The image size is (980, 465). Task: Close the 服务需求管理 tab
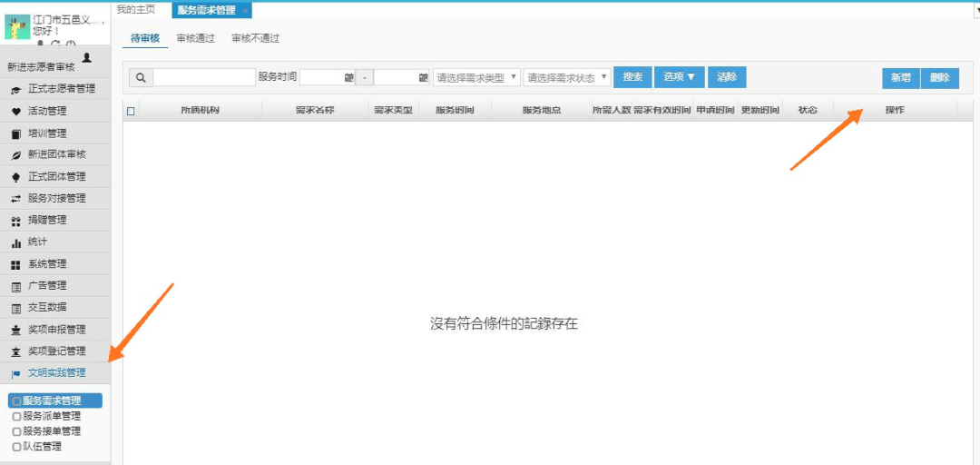click(245, 11)
